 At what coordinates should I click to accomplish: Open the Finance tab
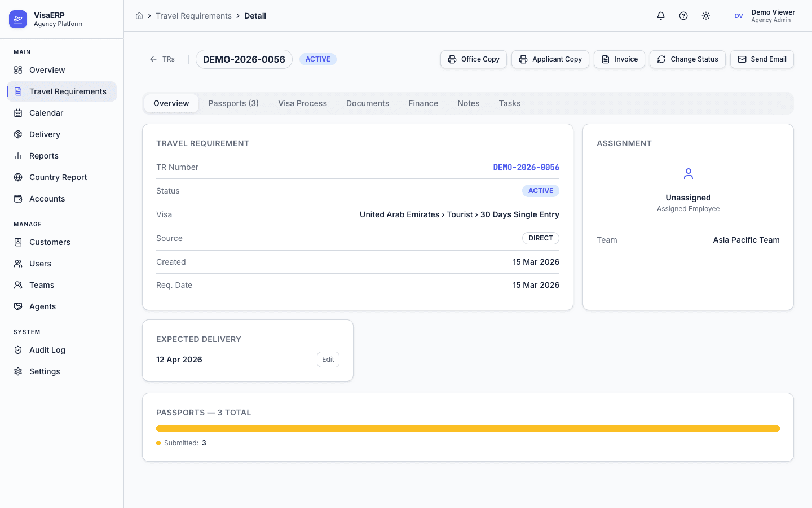tap(423, 103)
